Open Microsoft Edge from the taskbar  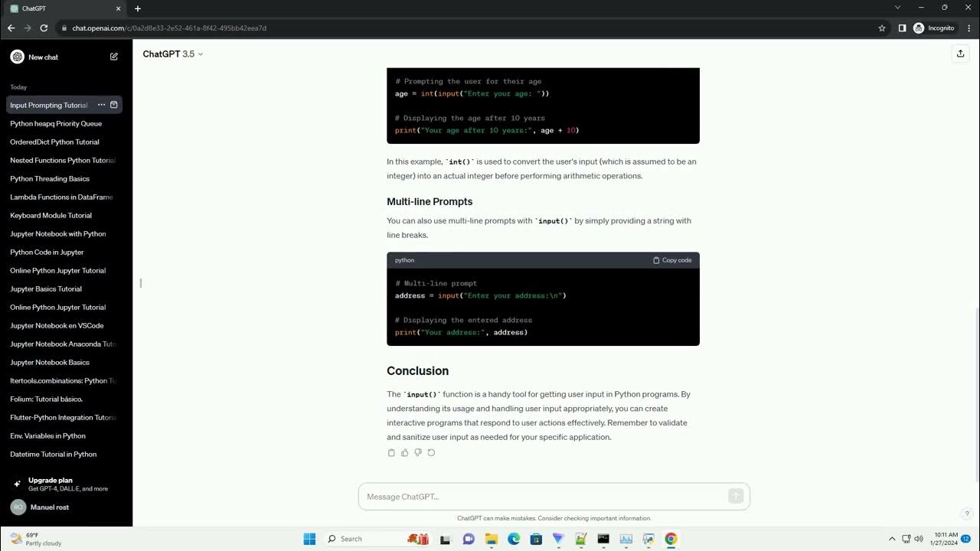[514, 539]
